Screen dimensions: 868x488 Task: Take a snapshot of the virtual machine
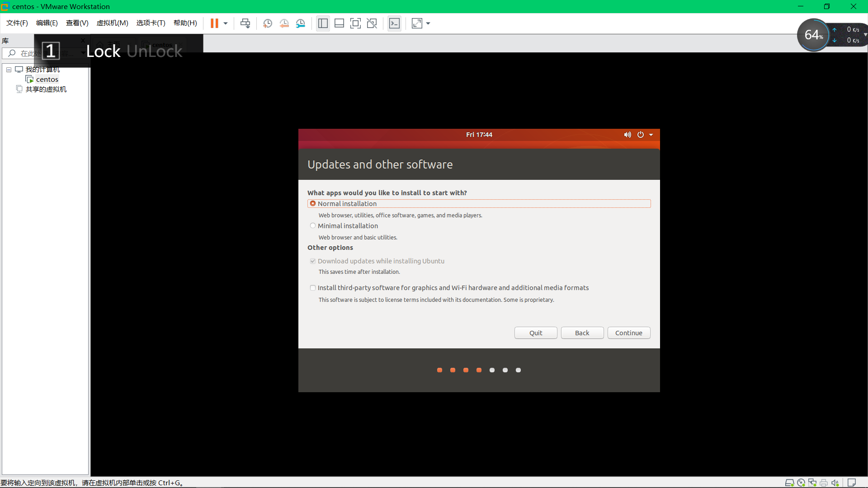tap(268, 23)
